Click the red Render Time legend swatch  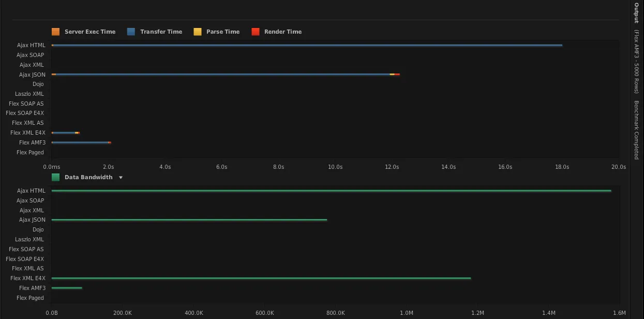[x=256, y=32]
